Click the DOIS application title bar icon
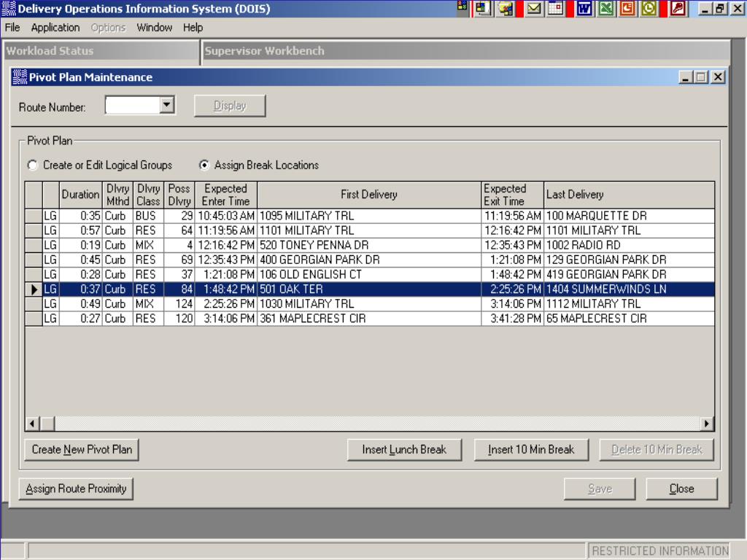 [x=9, y=9]
